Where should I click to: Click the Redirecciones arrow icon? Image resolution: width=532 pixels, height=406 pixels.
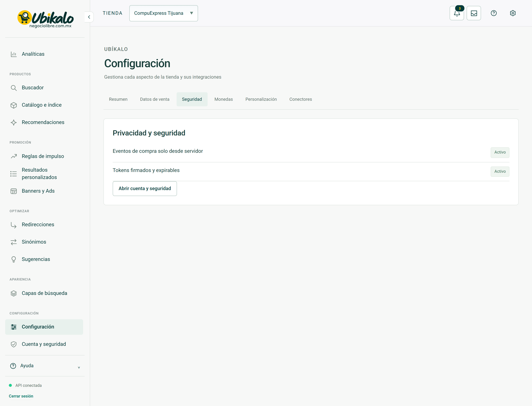point(13,225)
